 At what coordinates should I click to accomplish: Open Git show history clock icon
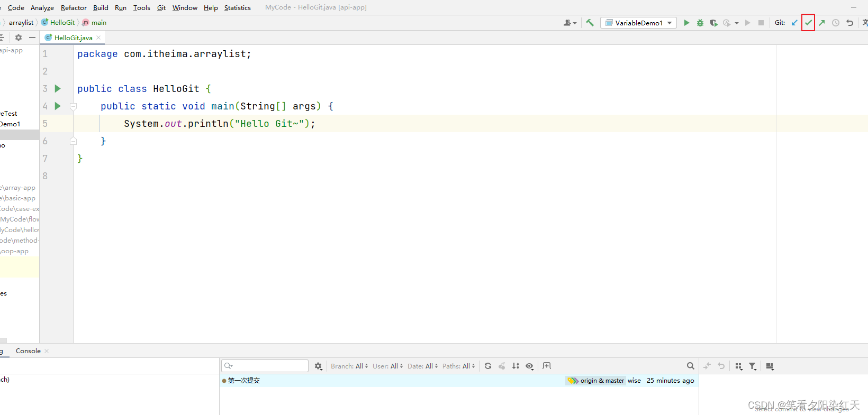point(836,23)
